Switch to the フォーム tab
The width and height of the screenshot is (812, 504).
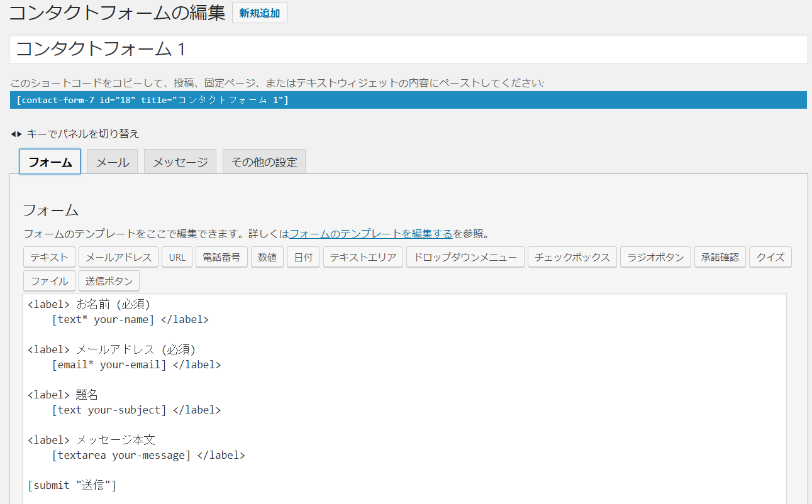50,162
